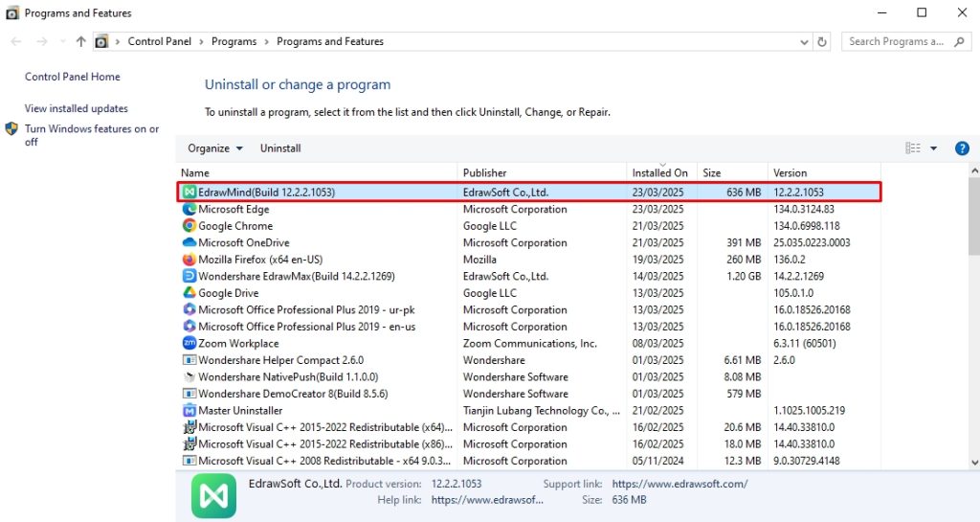Open View installed updates link

point(77,108)
